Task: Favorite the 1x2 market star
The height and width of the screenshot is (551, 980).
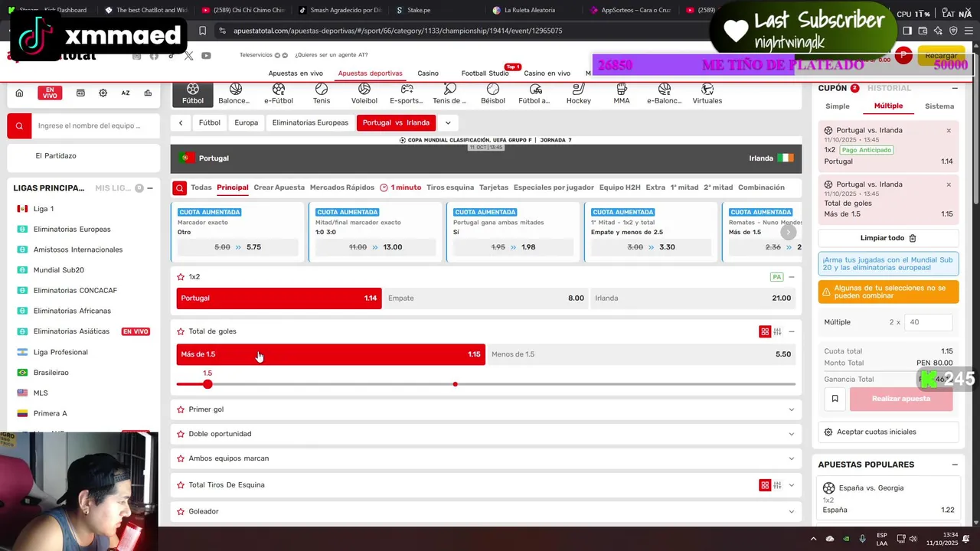Action: point(181,277)
